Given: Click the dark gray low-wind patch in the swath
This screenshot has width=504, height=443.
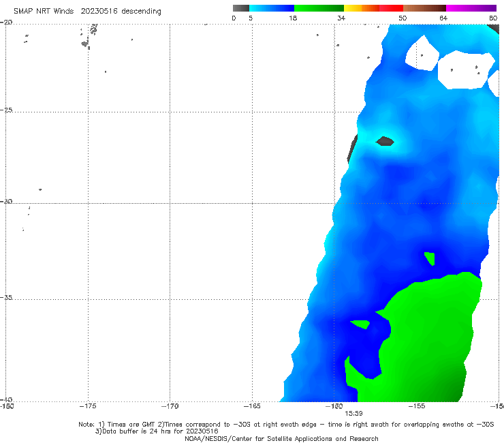Looking at the screenshot, I should pos(385,141).
